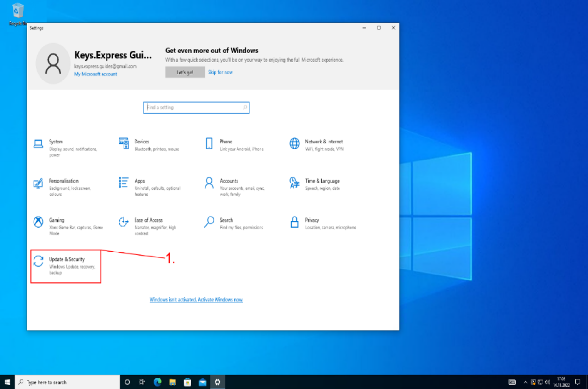This screenshot has height=389, width=588.
Task: Open the Windows Start menu
Action: [x=7, y=382]
